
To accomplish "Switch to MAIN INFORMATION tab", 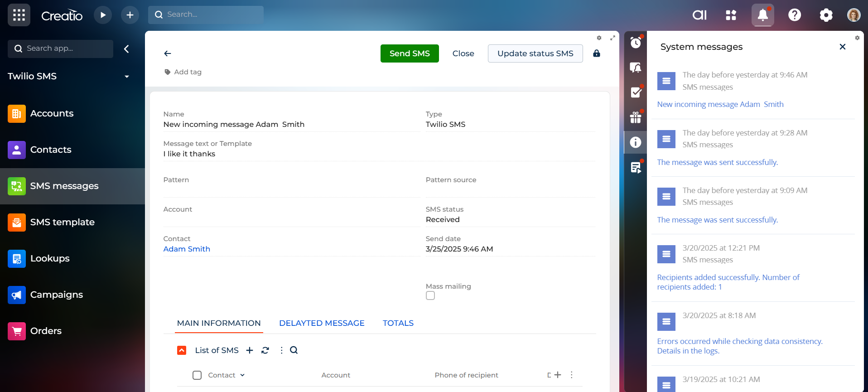I will [219, 323].
